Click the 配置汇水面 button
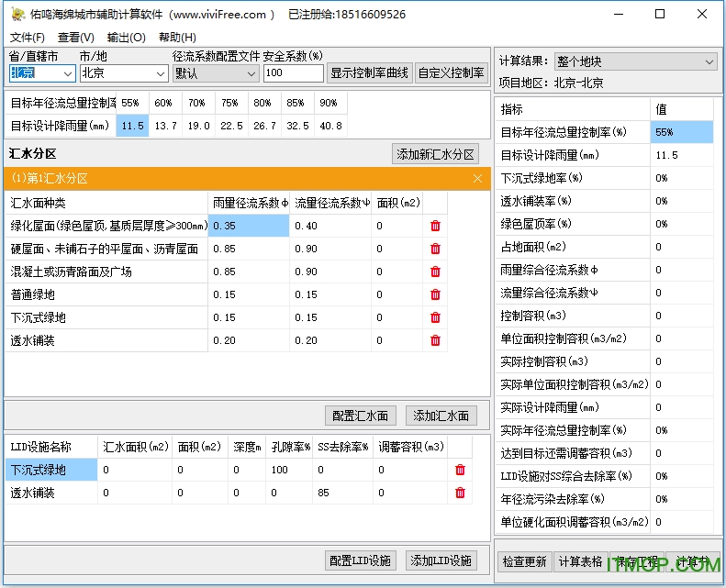 pyautogui.click(x=360, y=416)
